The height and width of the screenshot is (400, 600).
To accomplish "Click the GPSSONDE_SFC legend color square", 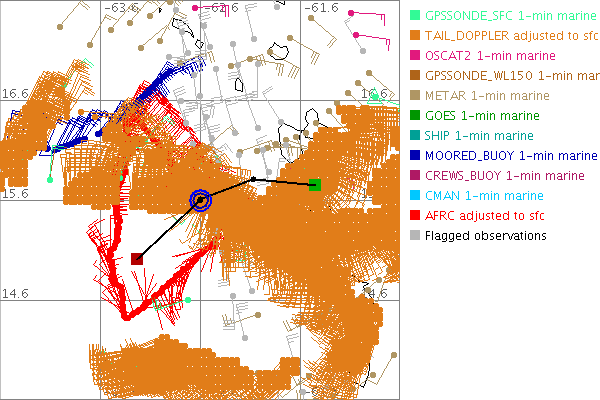I will pyautogui.click(x=414, y=16).
